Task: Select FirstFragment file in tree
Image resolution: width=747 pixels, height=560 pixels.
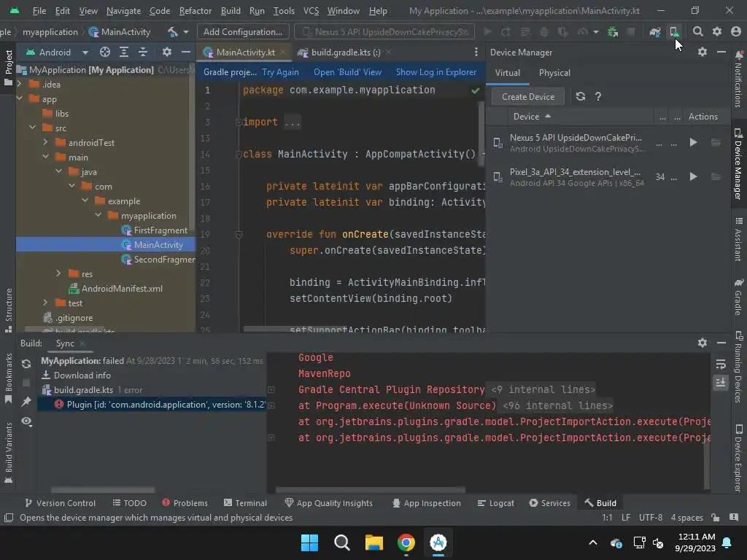Action: (160, 230)
